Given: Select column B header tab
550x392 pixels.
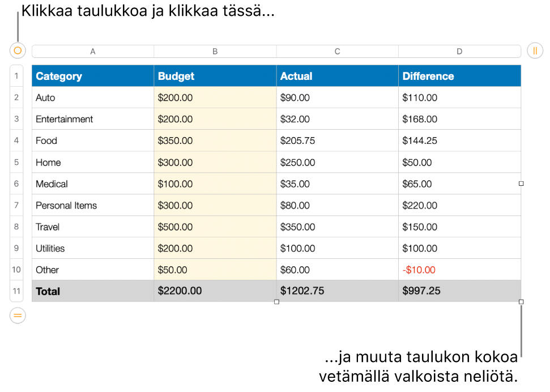Looking at the screenshot, I should click(215, 52).
